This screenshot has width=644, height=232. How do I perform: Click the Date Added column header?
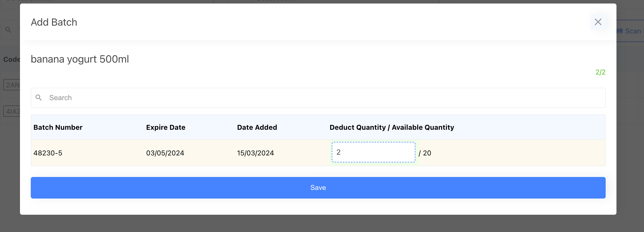pyautogui.click(x=257, y=127)
